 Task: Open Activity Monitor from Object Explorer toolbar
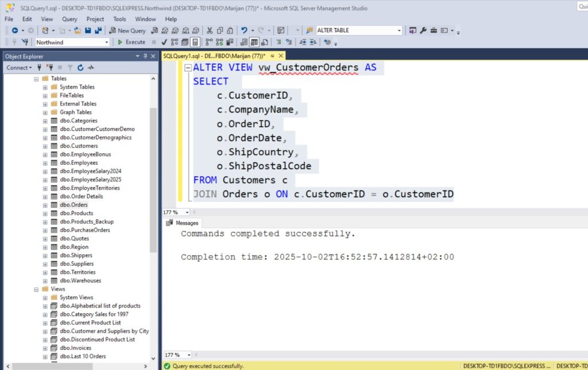[91, 68]
